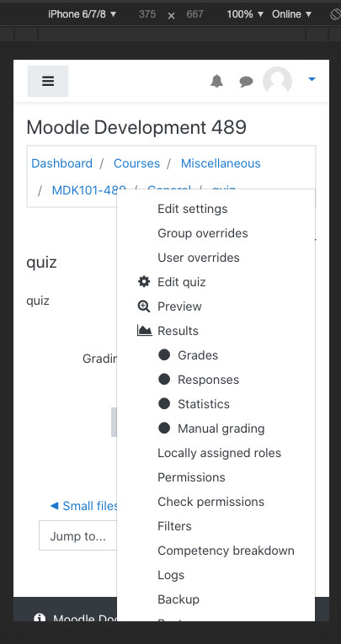Open Manual grading from the Results submenu
The height and width of the screenshot is (644, 341).
pos(221,428)
